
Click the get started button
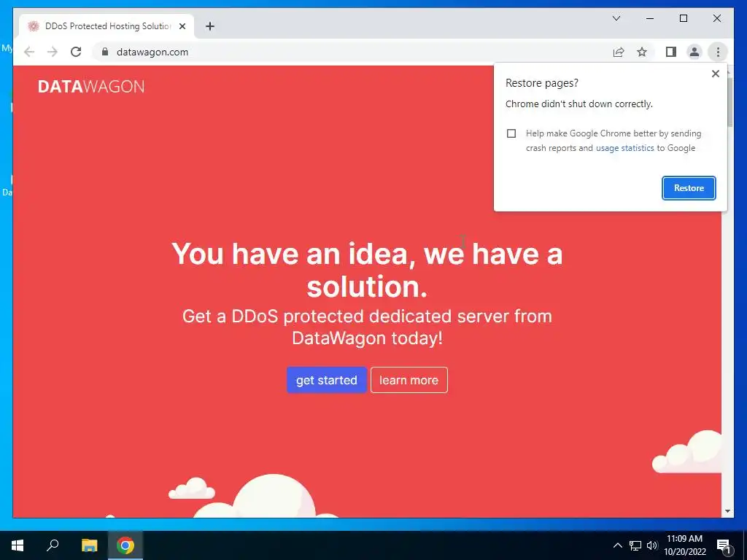click(x=326, y=380)
